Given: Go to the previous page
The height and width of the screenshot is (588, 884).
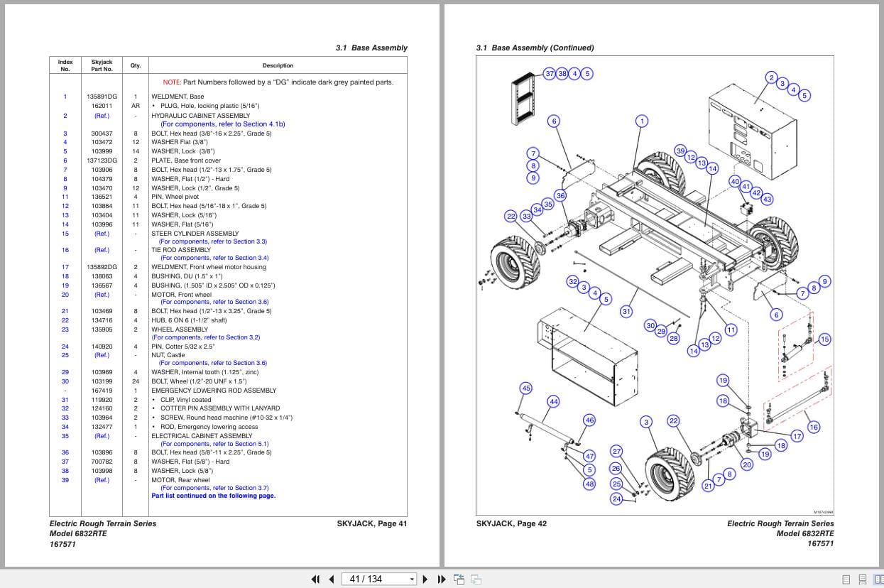Looking at the screenshot, I should coord(332,579).
